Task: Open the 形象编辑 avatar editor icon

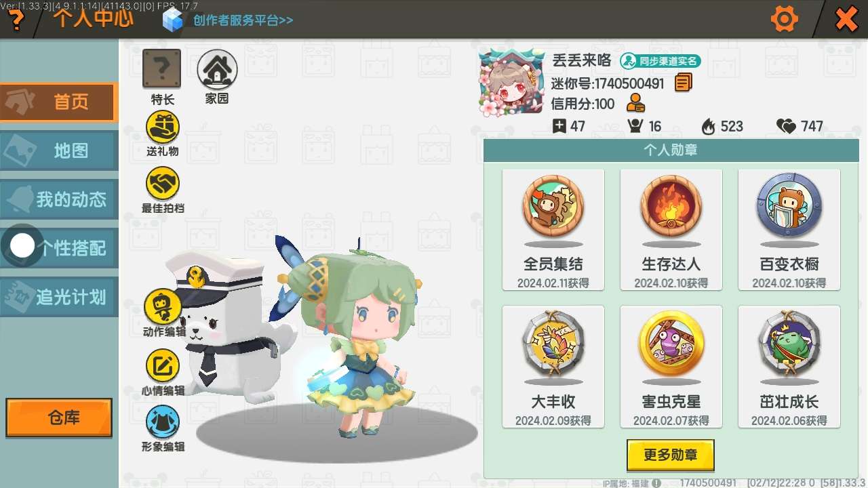Action: [x=163, y=422]
